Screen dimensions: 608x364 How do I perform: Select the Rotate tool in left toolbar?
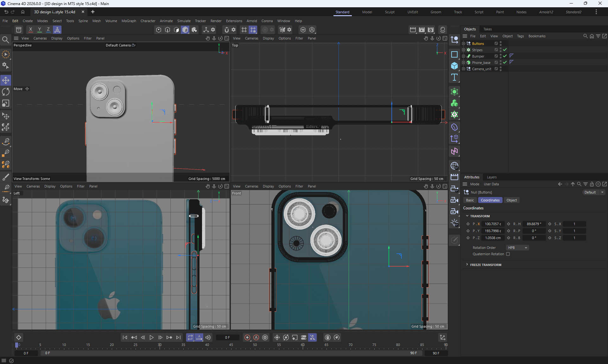point(6,92)
